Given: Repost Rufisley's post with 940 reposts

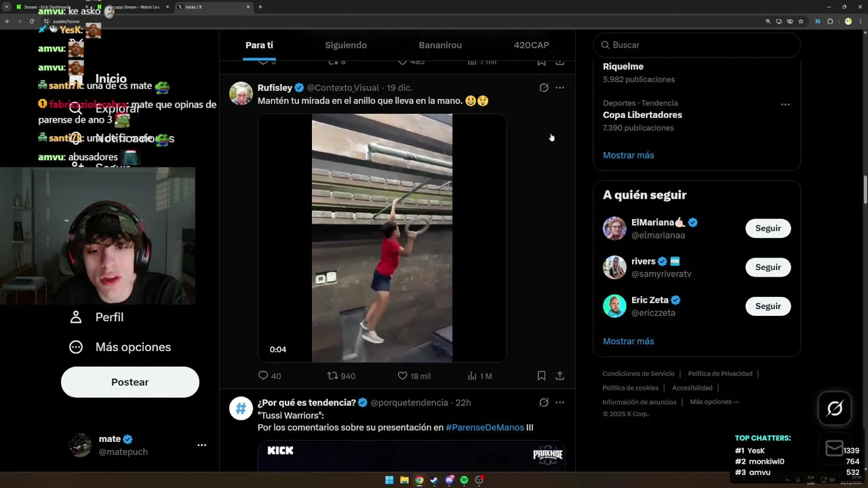Looking at the screenshot, I should pos(341,375).
